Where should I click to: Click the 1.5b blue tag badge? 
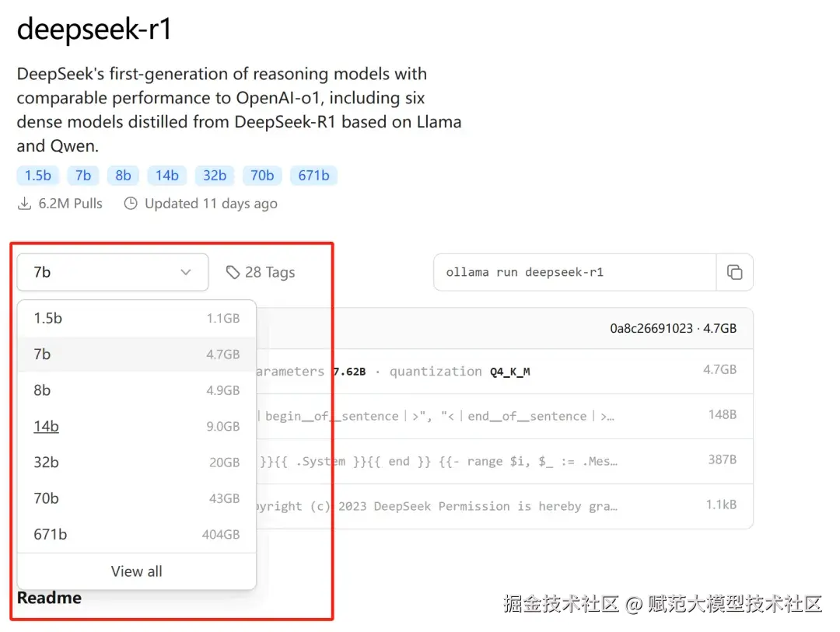click(x=38, y=176)
